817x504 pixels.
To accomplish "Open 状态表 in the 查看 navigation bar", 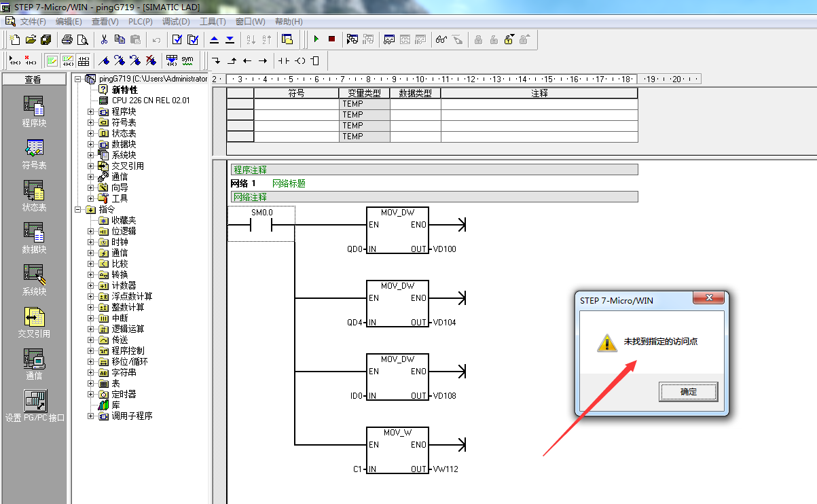I will [33, 196].
